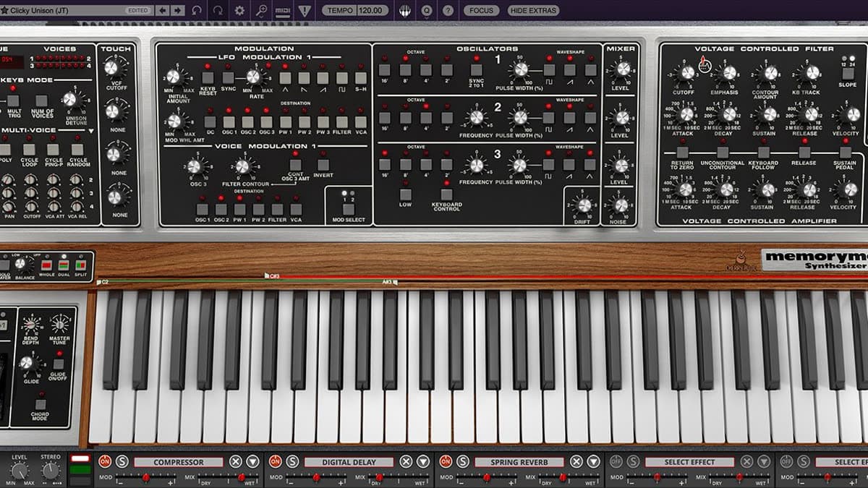The width and height of the screenshot is (868, 488).
Task: Toggle voice modulation INVERT button
Action: [x=323, y=165]
